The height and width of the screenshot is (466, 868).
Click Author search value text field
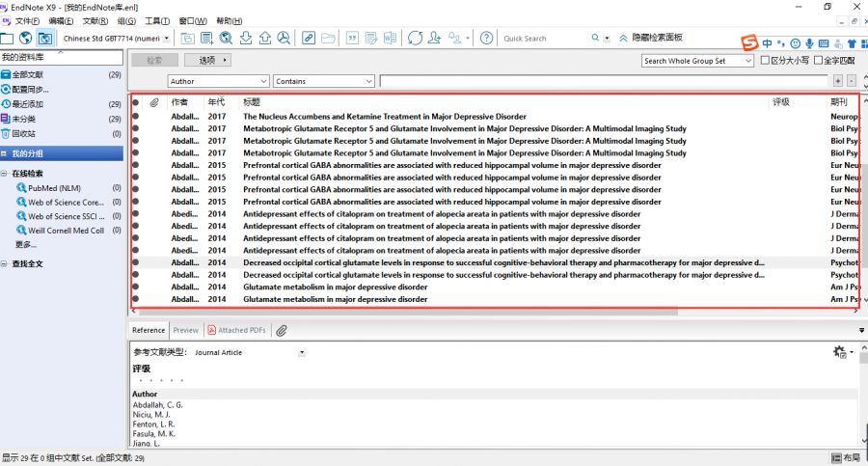[x=604, y=81]
